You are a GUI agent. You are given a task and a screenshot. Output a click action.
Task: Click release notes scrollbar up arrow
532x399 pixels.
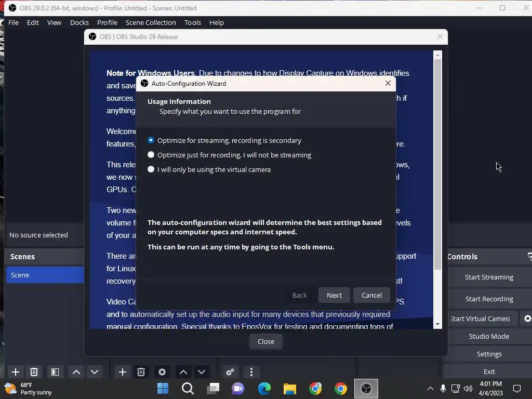click(x=437, y=55)
